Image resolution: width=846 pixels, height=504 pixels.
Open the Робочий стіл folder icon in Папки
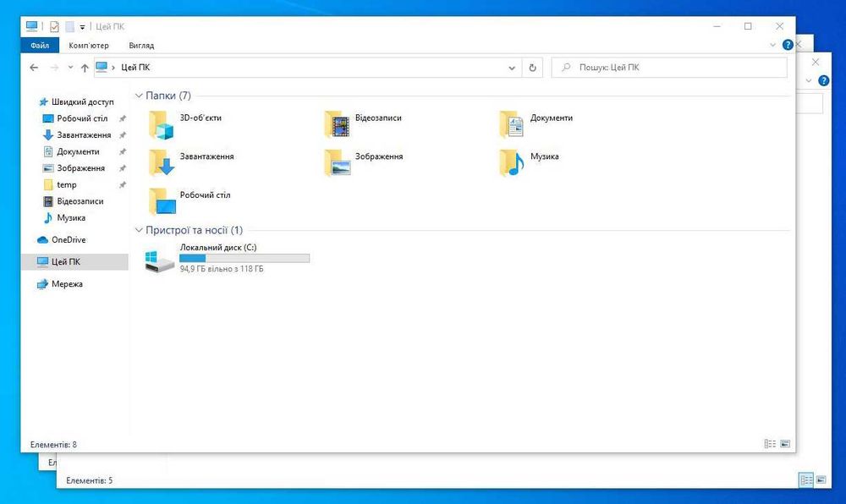(162, 201)
